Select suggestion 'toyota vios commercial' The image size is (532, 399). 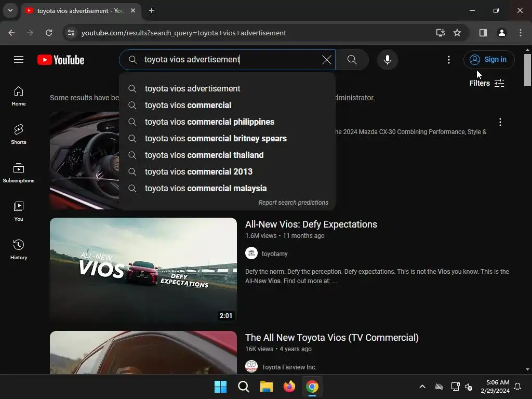coord(227,105)
